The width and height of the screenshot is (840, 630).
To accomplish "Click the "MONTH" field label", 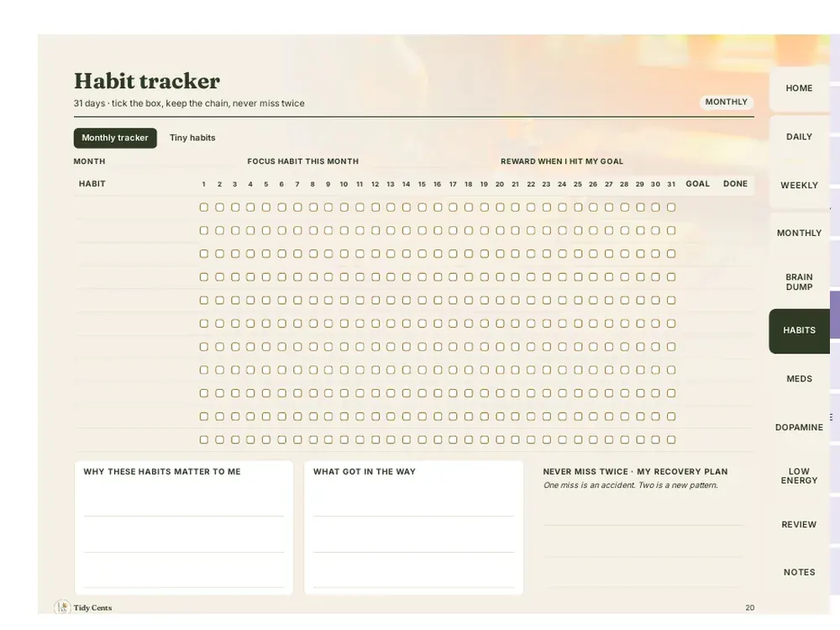I will (x=90, y=161).
